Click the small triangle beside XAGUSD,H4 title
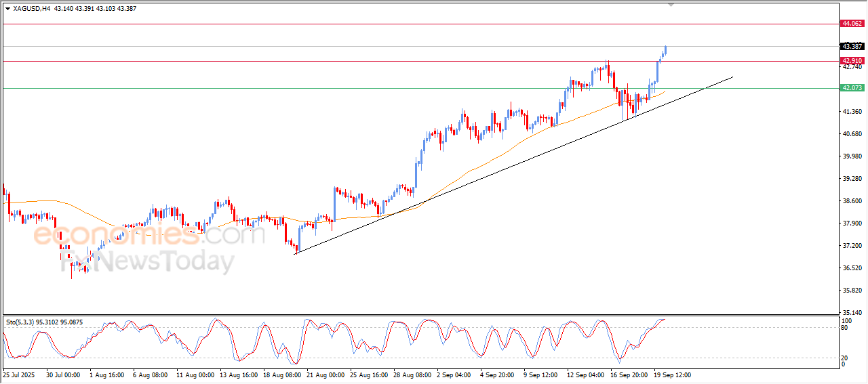Viewport: 868px width, 384px height. coord(7,9)
